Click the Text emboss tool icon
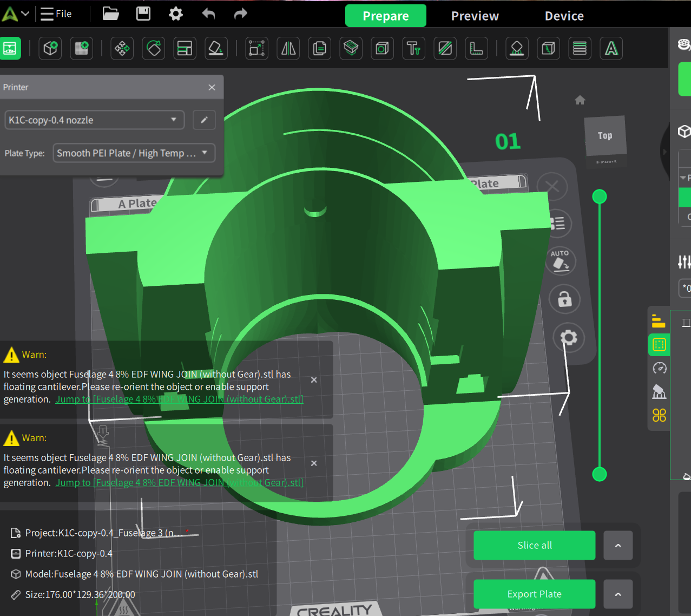The height and width of the screenshot is (616, 691). coord(414,49)
